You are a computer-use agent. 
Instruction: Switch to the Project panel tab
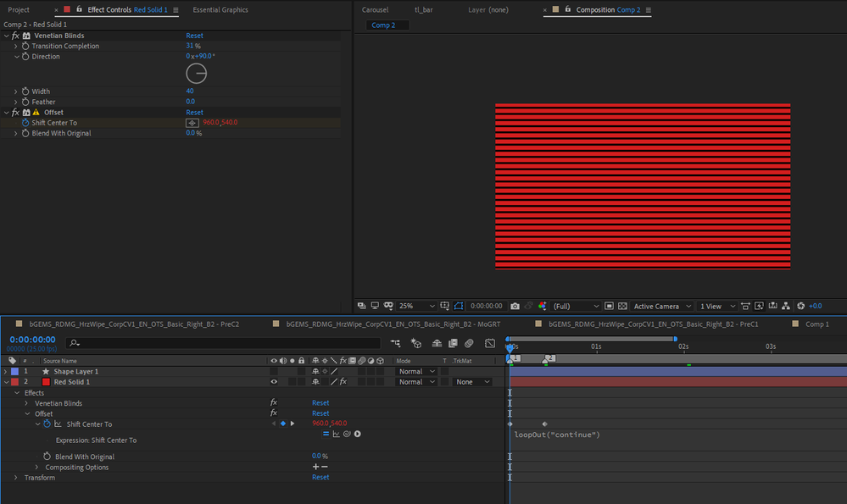[19, 10]
